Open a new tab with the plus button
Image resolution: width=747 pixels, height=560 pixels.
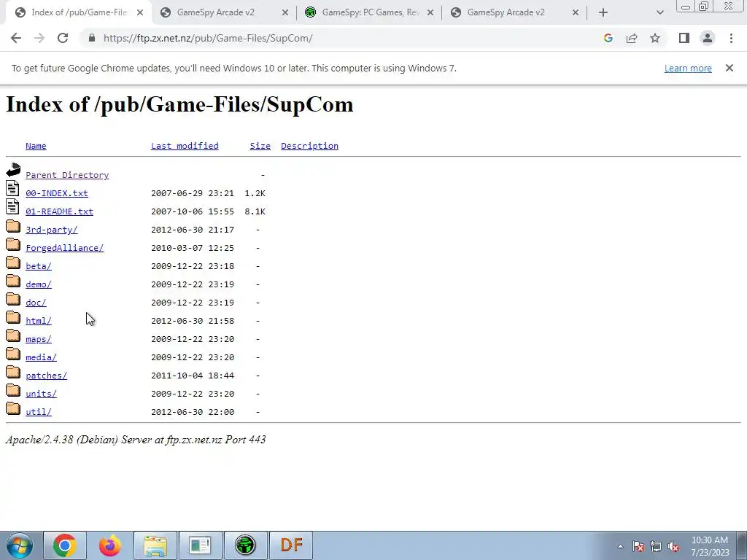(x=603, y=13)
